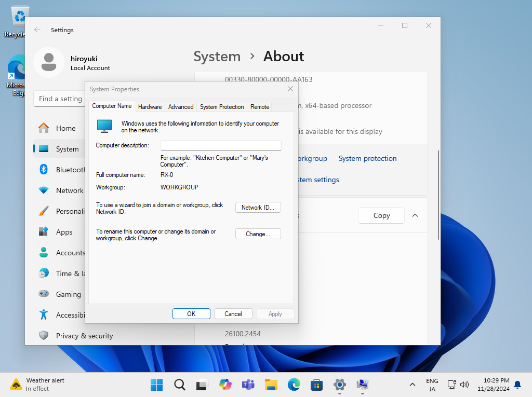Open the Bluetooth icon in Settings sidebar

tap(44, 169)
